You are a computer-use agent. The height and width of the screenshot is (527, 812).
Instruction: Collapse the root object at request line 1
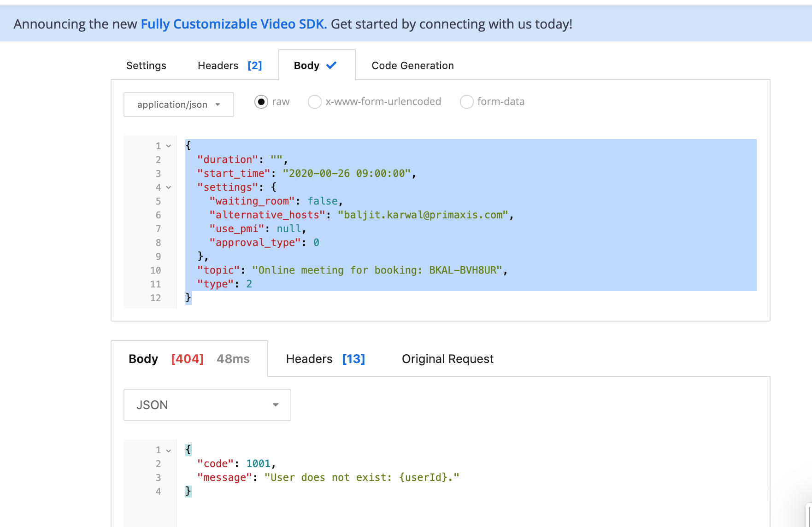(x=169, y=146)
